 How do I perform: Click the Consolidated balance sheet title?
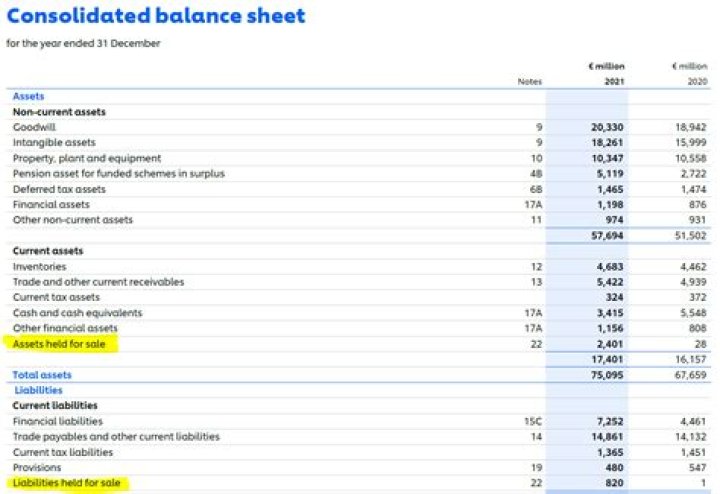[157, 16]
